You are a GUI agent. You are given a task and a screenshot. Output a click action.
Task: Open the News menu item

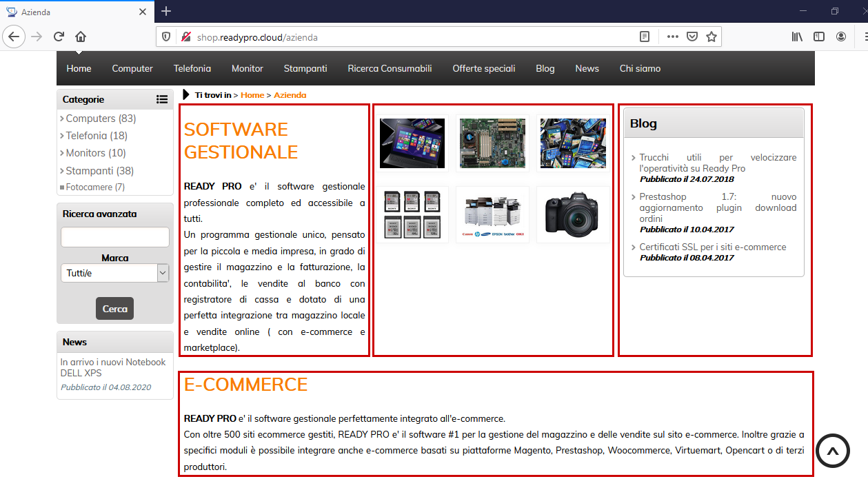[587, 68]
